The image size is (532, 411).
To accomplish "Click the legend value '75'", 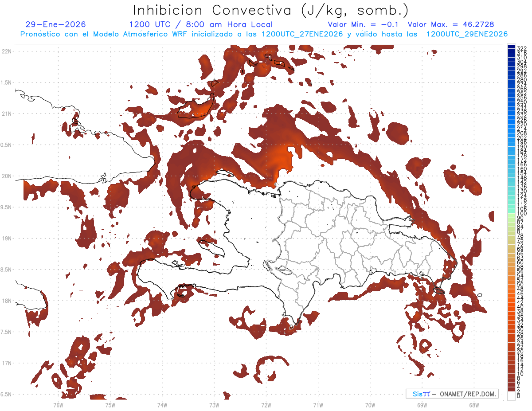I will 520,240.
